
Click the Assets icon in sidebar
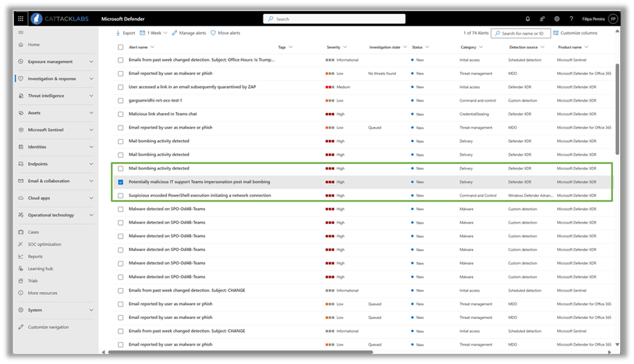click(x=20, y=113)
